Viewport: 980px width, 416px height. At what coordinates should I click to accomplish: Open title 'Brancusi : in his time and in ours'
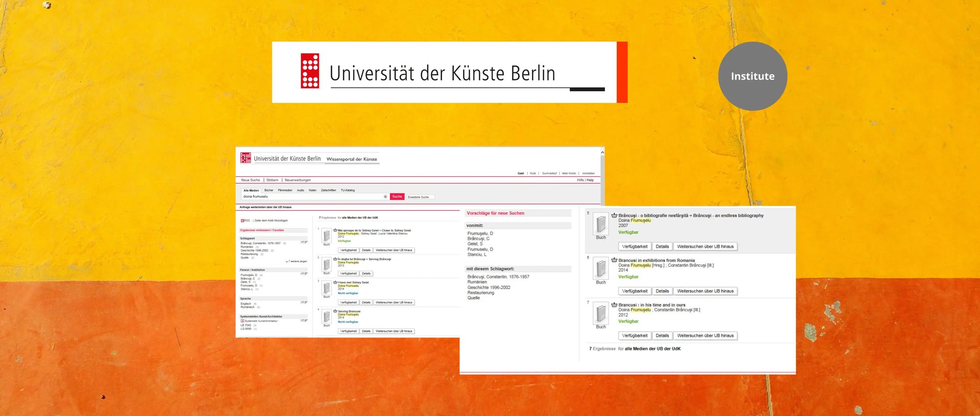(652, 305)
